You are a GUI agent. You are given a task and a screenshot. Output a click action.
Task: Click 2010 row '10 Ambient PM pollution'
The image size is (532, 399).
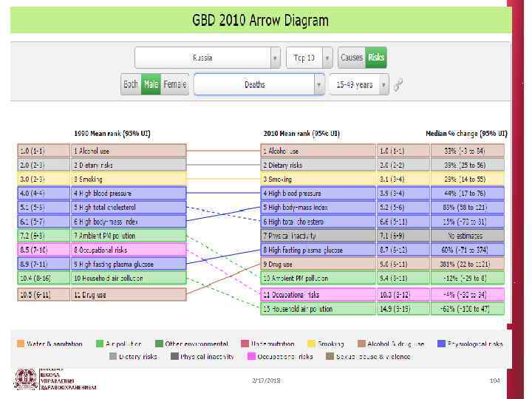coord(318,278)
